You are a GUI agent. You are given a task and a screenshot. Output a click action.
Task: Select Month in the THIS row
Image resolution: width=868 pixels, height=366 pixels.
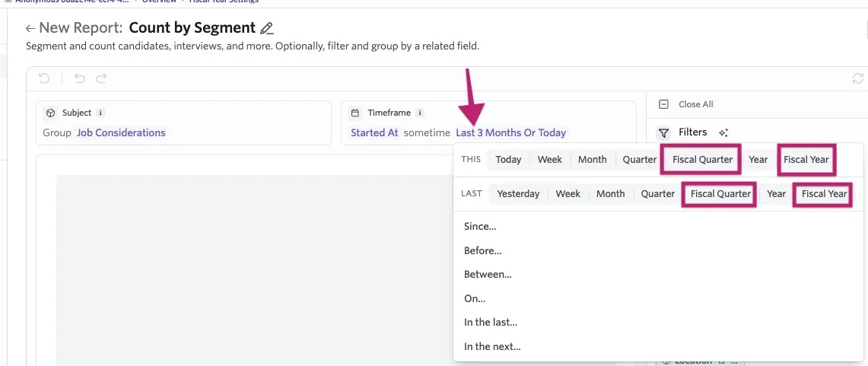(x=593, y=160)
